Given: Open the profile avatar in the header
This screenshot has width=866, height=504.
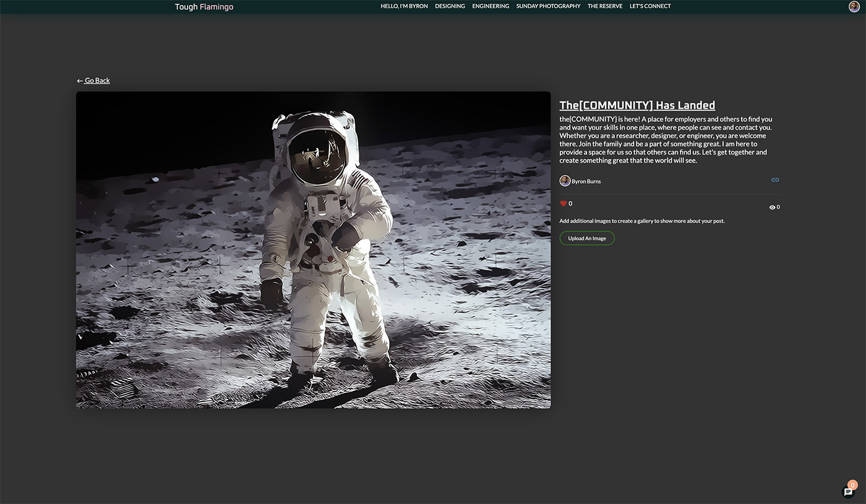Looking at the screenshot, I should pos(854,6).
